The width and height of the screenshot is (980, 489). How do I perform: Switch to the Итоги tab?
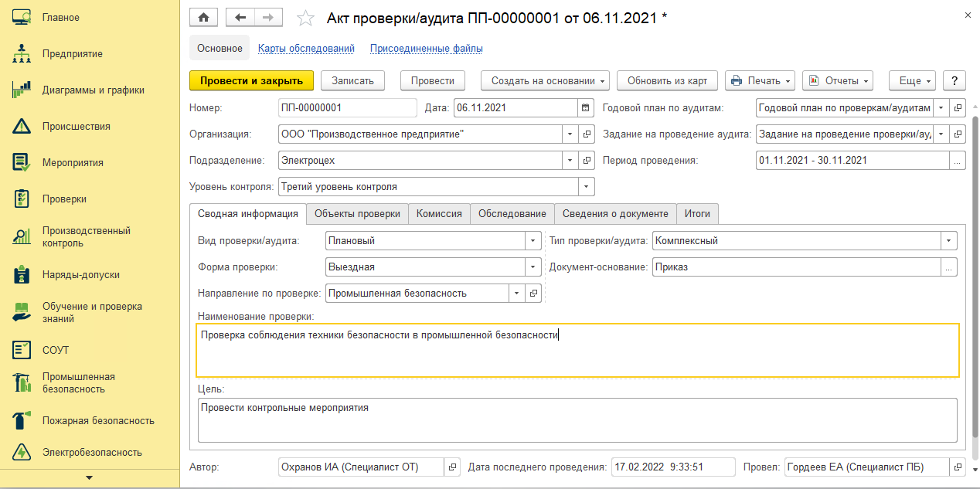(697, 214)
